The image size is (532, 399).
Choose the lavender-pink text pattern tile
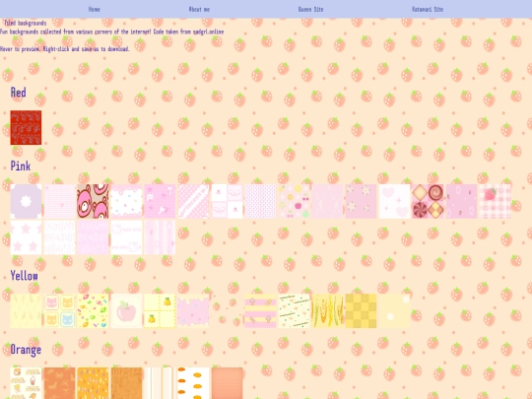coord(93,237)
